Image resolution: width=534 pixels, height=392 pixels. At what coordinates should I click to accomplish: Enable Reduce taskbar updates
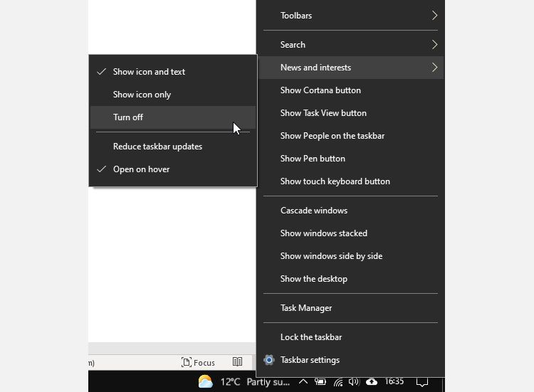pyautogui.click(x=157, y=147)
